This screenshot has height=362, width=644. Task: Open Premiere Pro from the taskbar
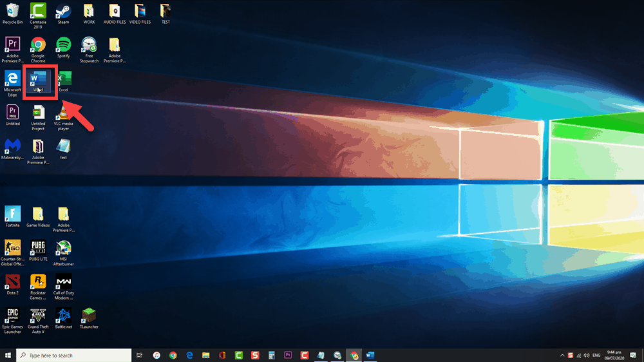(288, 355)
